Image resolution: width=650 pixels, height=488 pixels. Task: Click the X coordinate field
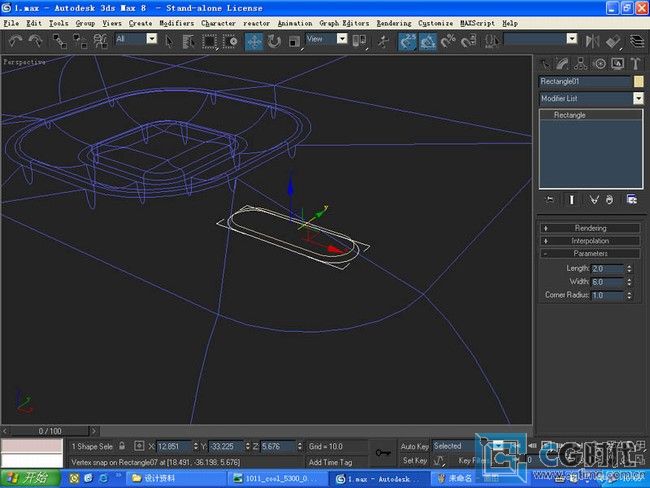click(174, 447)
